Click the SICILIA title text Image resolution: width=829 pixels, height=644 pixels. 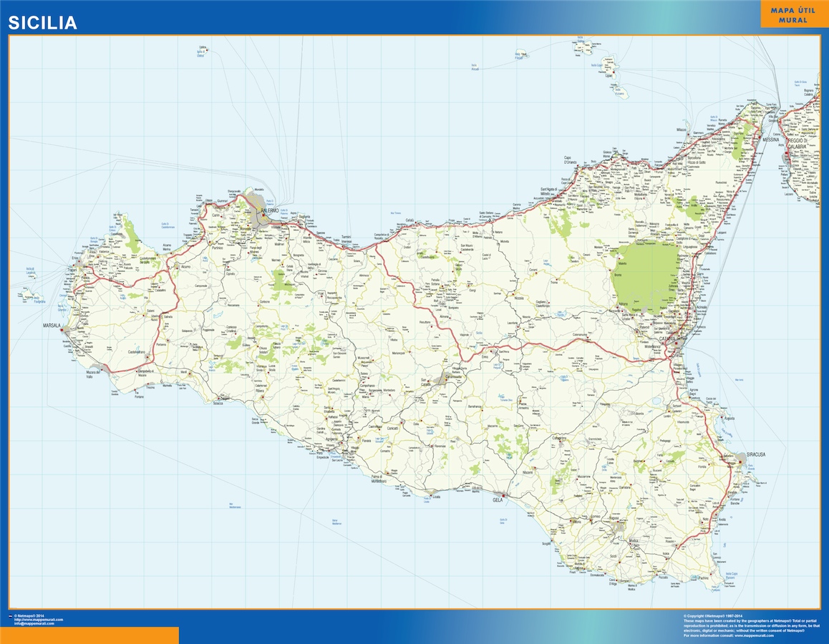(42, 23)
